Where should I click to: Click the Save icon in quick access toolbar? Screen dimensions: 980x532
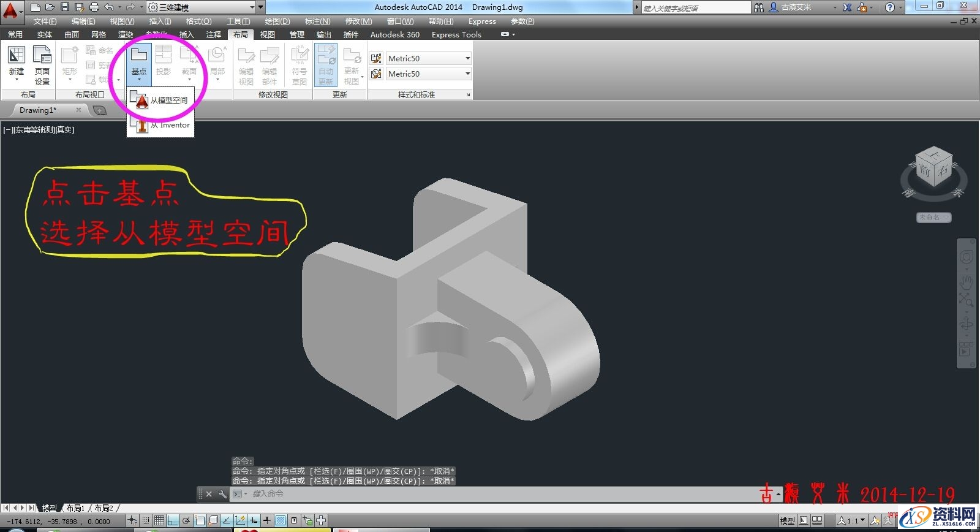click(x=65, y=7)
